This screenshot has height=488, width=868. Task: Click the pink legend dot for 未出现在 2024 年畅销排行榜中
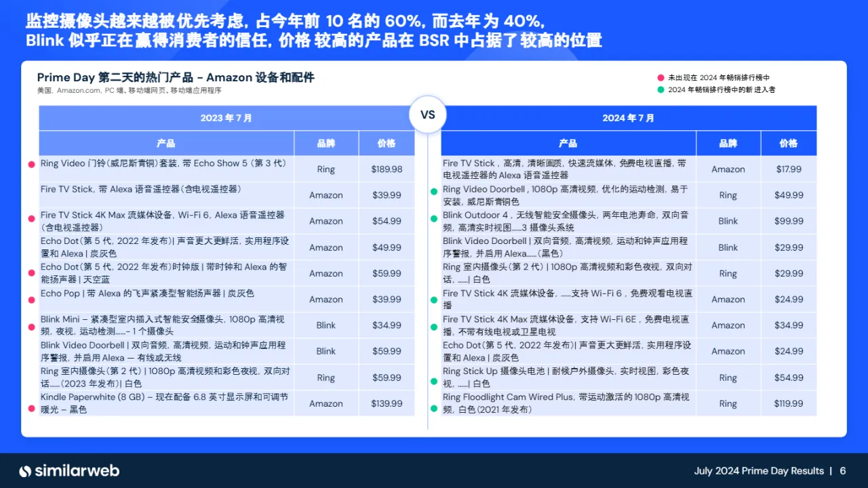click(x=661, y=78)
